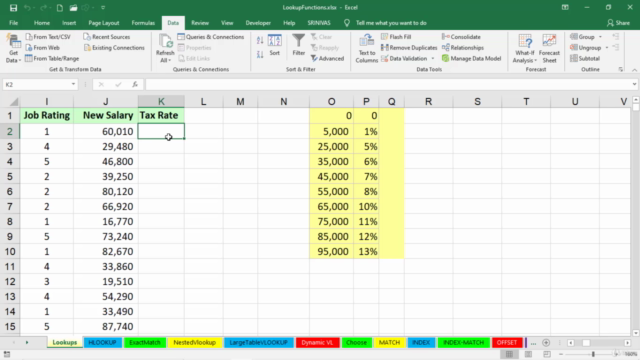This screenshot has height=360, width=640.
Task: Click New blank document icon in title bar
Action: coord(60,8)
